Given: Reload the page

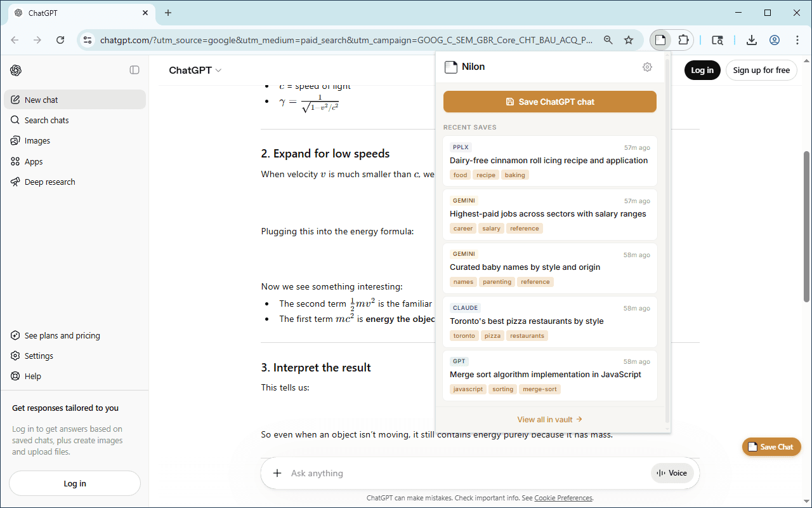Looking at the screenshot, I should (60, 40).
